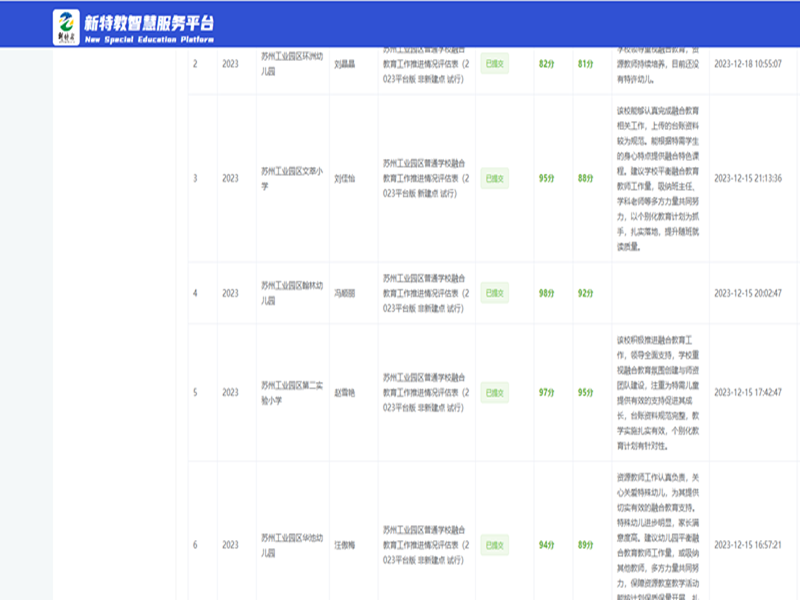The width and height of the screenshot is (800, 600).
Task: Click the timestamp 2023-12-15 21:13:36
Action: pyautogui.click(x=747, y=178)
